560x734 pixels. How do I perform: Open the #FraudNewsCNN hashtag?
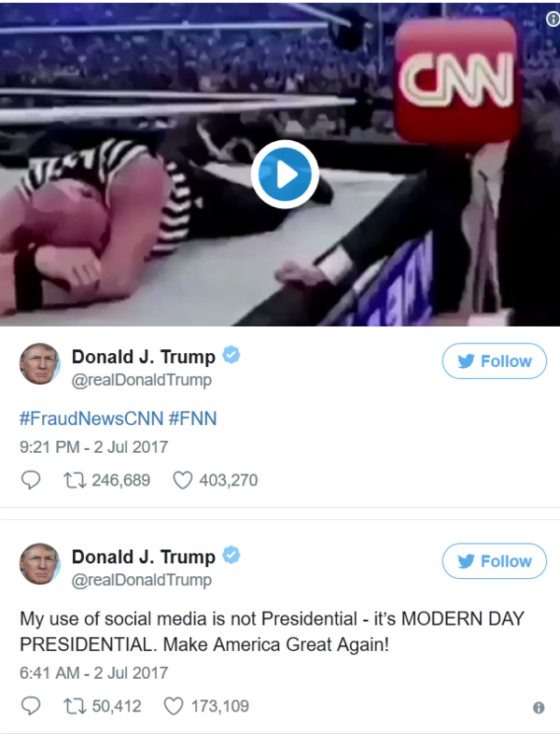[91, 418]
